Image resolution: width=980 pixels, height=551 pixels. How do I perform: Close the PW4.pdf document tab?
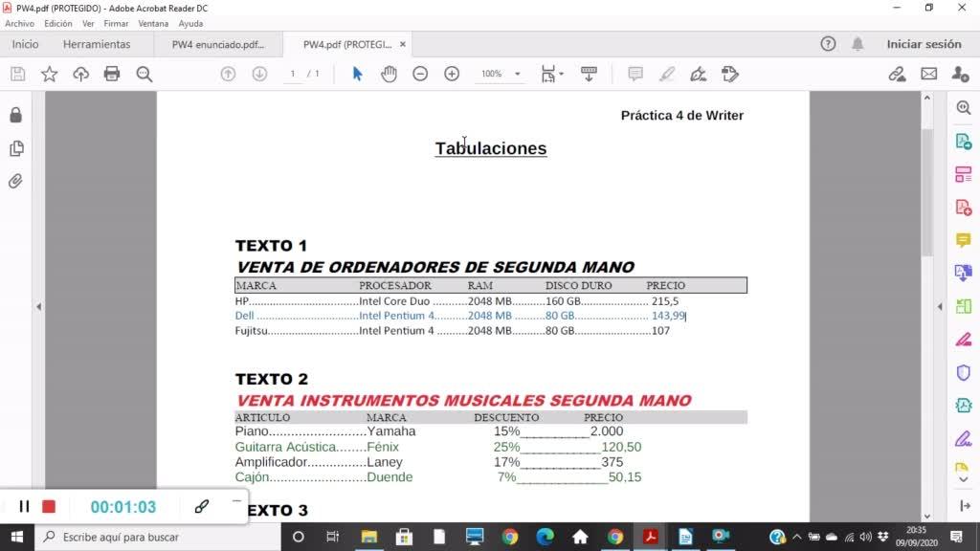tap(403, 44)
